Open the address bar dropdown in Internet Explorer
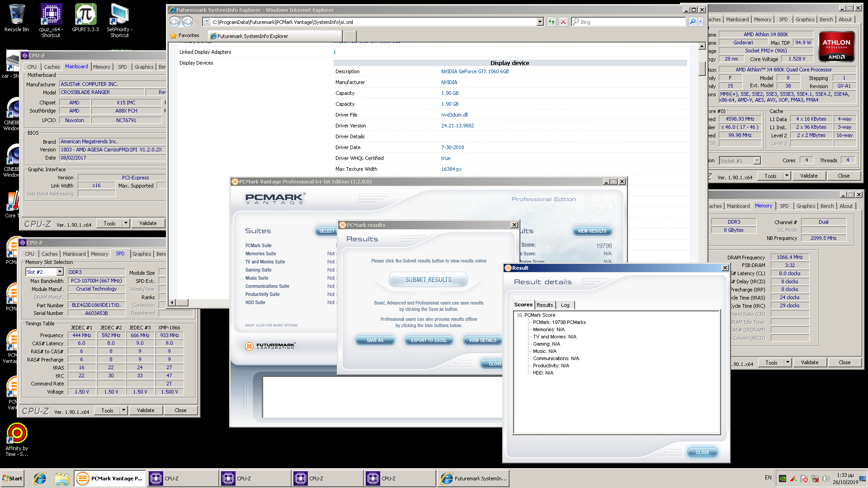Image resolution: width=868 pixels, height=488 pixels. click(540, 22)
